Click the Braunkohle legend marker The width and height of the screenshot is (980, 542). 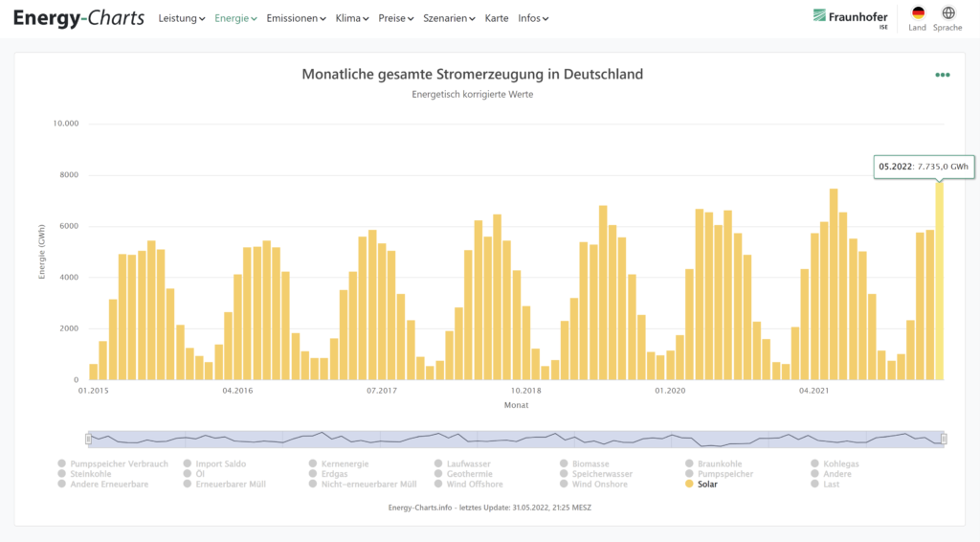click(689, 464)
